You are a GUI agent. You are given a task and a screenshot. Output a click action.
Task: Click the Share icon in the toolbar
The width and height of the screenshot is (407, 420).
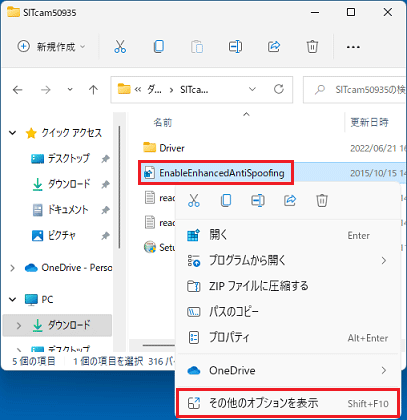(274, 46)
